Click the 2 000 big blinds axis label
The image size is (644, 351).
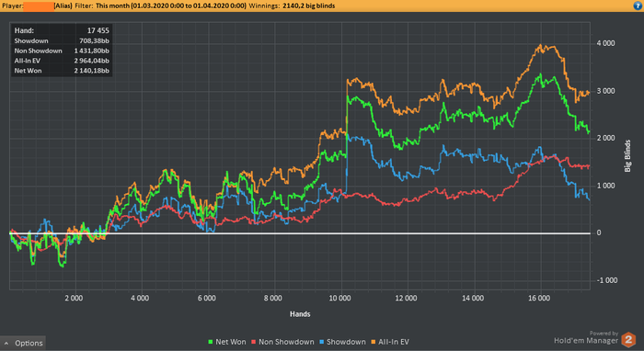tap(605, 138)
